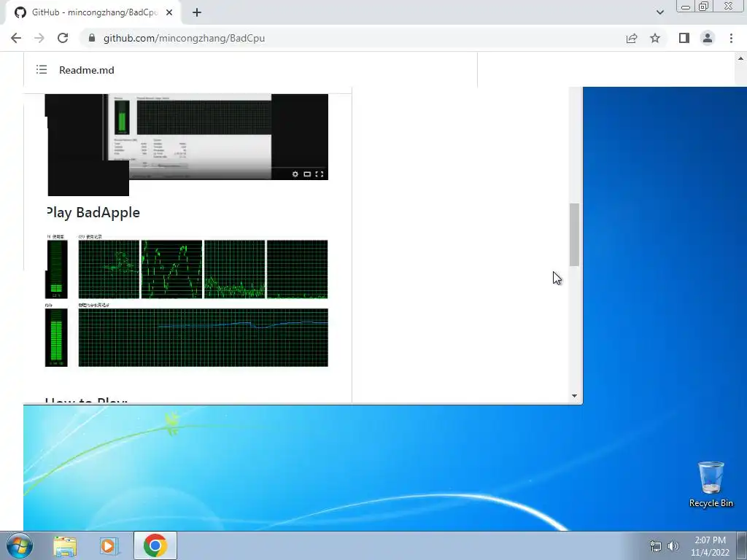Bookmark this page with the star icon

655,38
